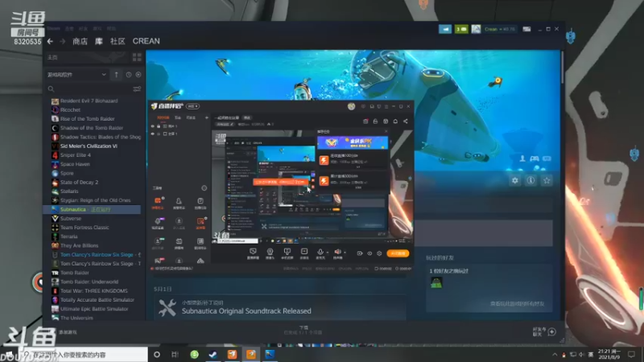644x362 pixels.
Task: Open the banner ad in task popup
Action: click(x=353, y=142)
